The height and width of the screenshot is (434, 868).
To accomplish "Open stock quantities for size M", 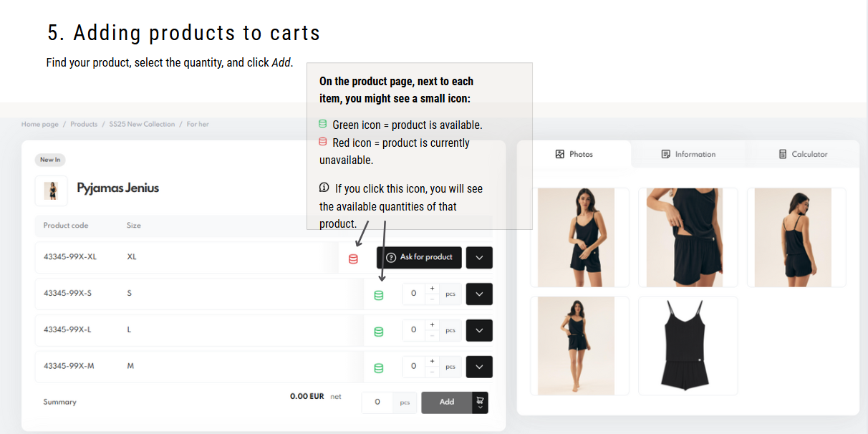I will point(379,368).
